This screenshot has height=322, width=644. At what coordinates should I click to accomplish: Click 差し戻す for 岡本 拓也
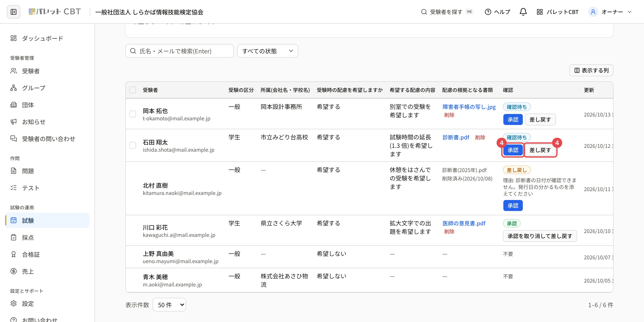tap(540, 119)
